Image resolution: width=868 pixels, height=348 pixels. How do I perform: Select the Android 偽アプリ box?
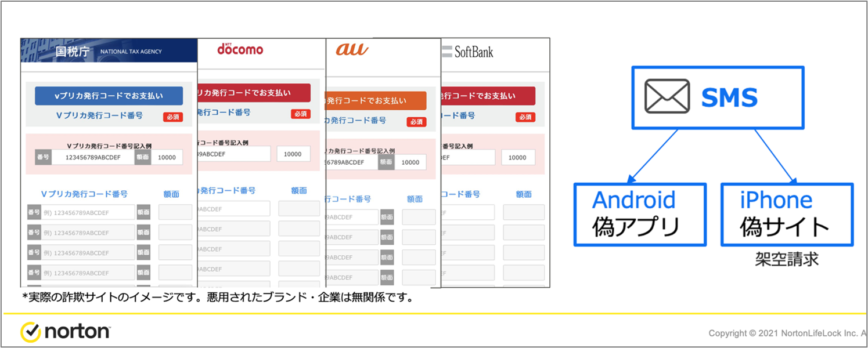[x=640, y=215]
